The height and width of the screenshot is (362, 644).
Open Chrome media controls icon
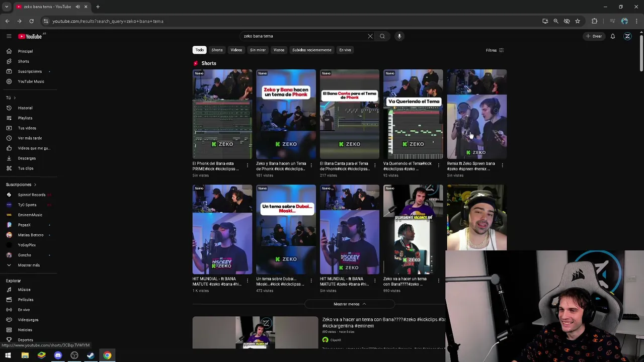612,21
